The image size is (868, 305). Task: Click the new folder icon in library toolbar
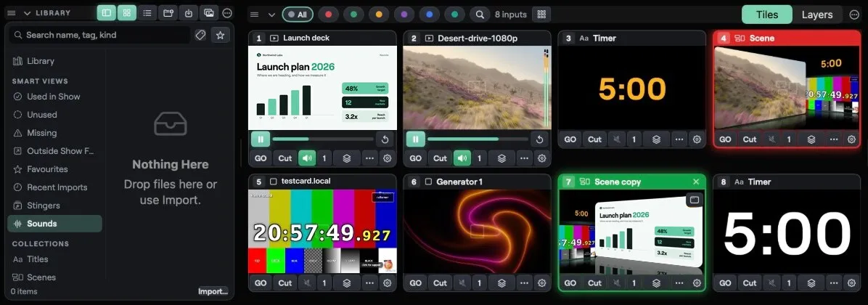(x=168, y=13)
